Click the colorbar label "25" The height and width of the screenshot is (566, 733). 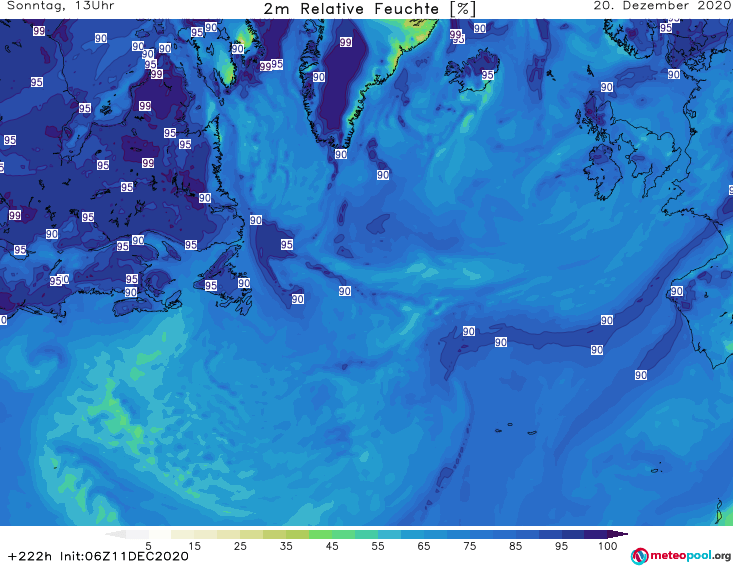[240, 546]
